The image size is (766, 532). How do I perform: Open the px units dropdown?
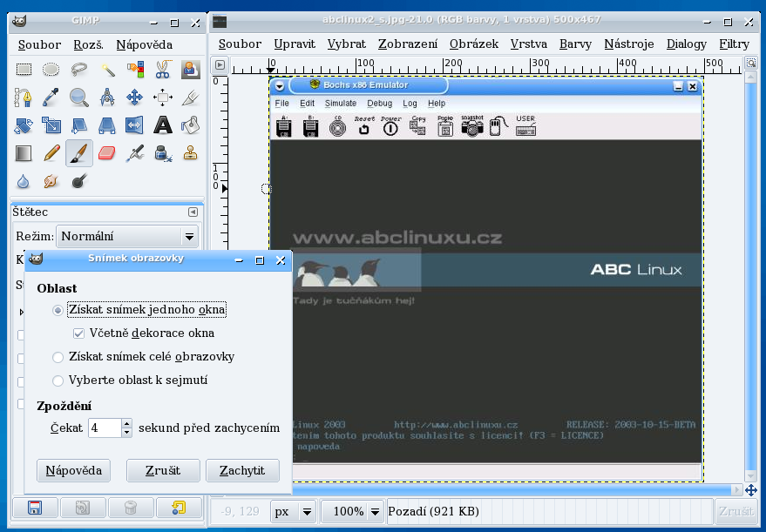tap(293, 511)
